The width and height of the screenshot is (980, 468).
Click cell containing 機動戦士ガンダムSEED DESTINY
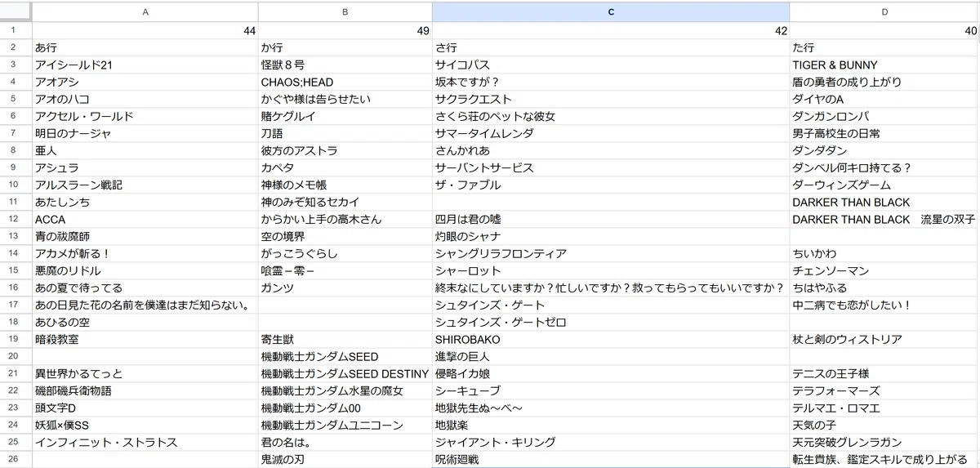coord(345,374)
